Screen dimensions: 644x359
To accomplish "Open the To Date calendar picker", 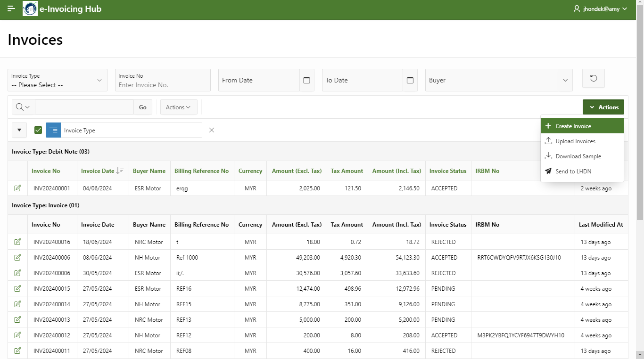I will [410, 80].
